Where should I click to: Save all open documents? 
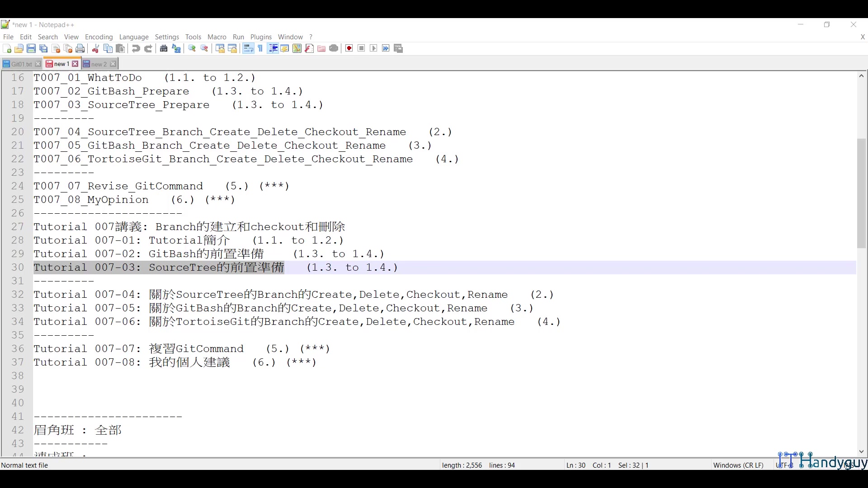tap(43, 48)
